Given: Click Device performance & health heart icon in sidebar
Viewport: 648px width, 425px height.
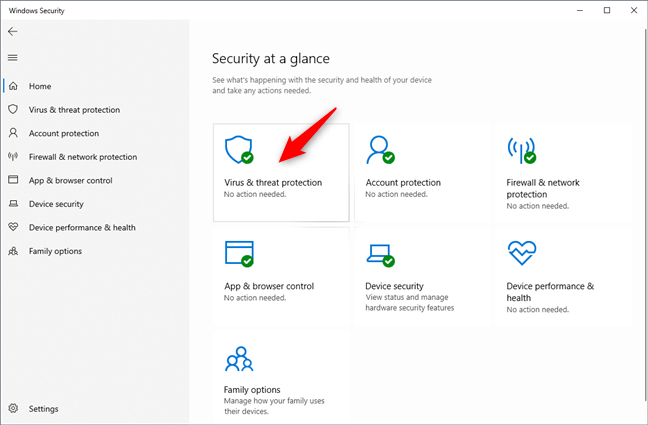Looking at the screenshot, I should point(13,227).
